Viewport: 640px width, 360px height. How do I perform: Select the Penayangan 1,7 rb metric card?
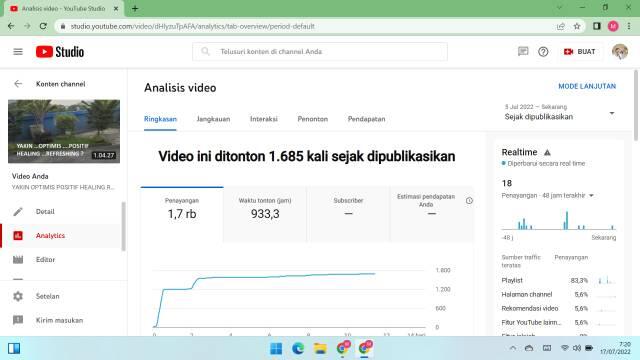pyautogui.click(x=182, y=214)
